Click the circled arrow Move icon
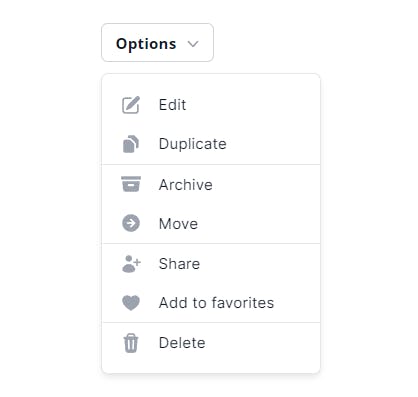 pos(131,223)
